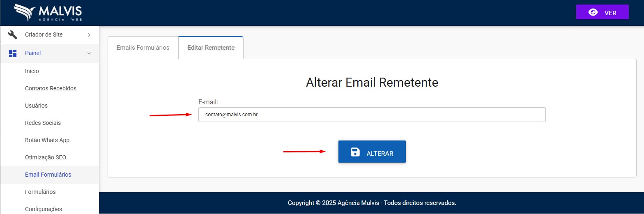Click the wrench icon for Criador de Site
This screenshot has width=644, height=214.
pos(13,35)
